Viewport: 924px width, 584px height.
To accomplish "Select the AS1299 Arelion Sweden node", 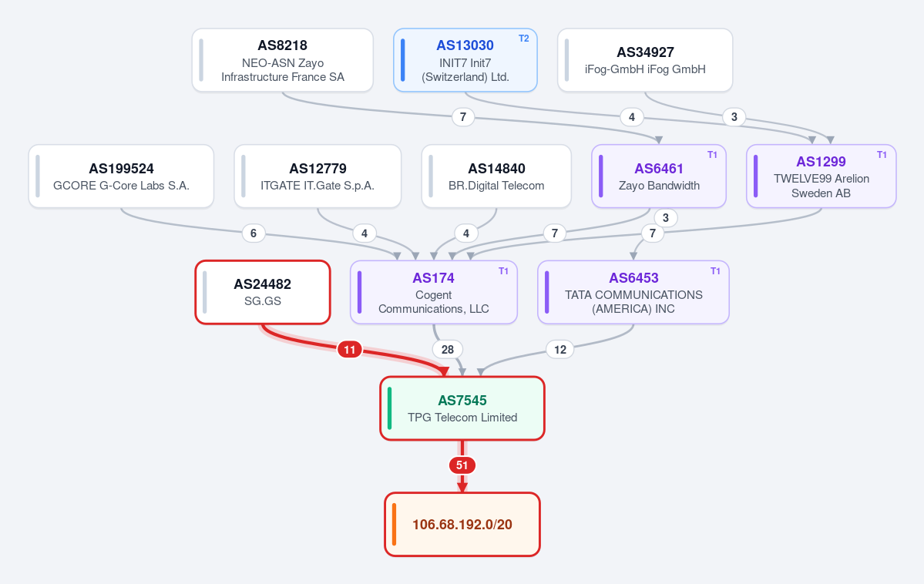I will pos(822,176).
